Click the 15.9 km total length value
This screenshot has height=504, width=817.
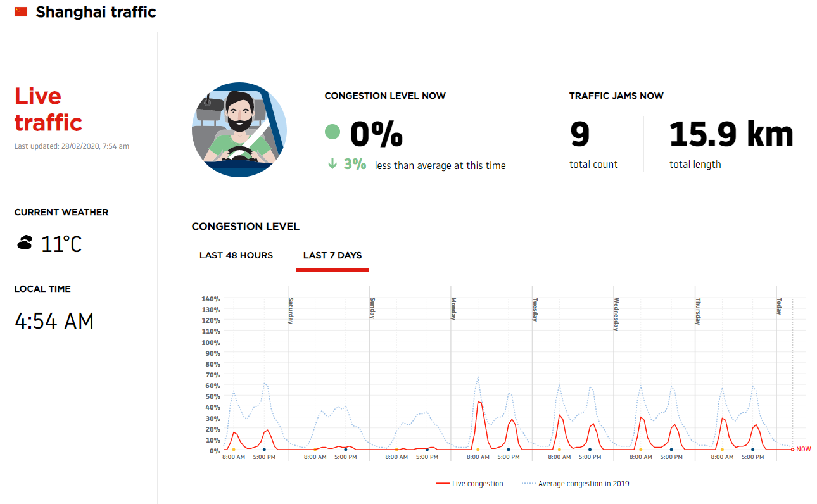[x=731, y=134]
